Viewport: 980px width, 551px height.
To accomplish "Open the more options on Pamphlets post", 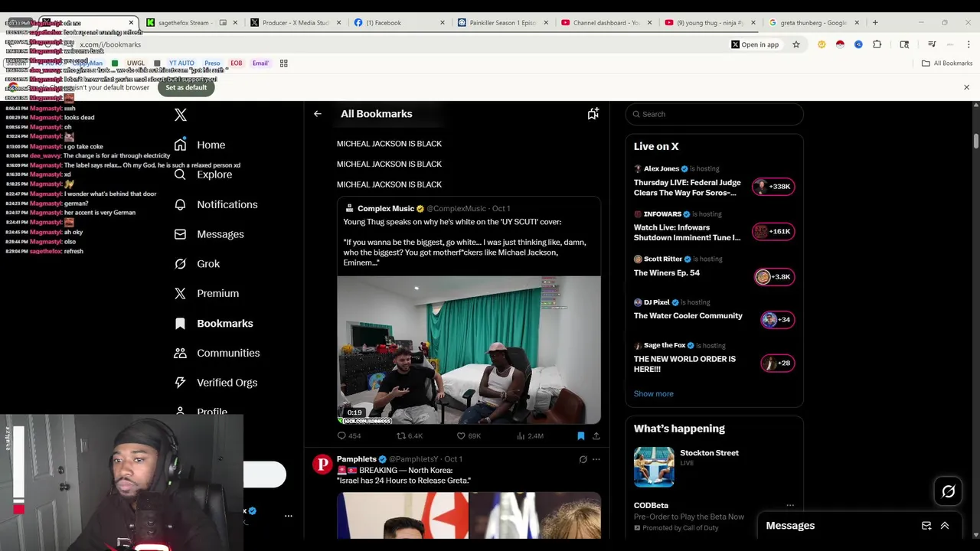I will 596,459.
